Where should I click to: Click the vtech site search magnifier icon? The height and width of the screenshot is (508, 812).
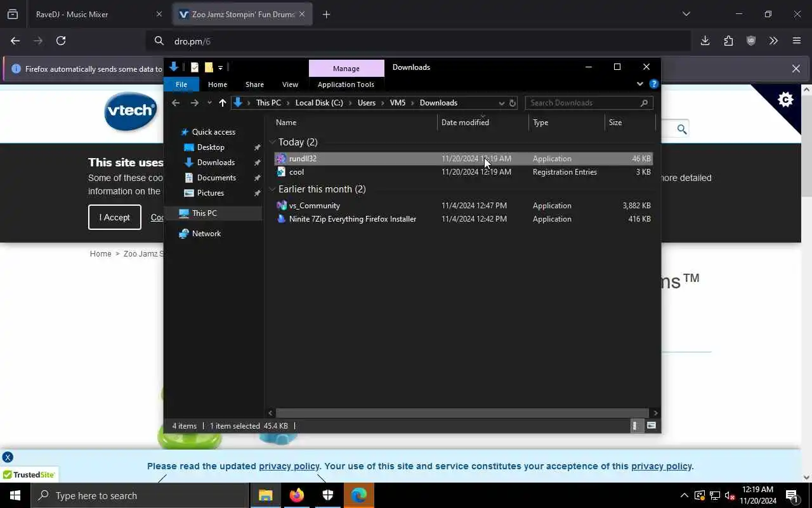click(682, 130)
